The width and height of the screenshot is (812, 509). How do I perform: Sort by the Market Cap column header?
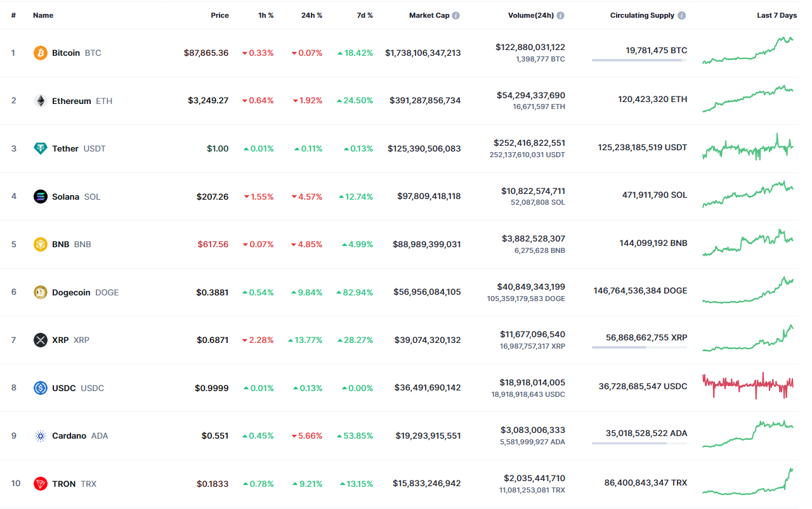(x=429, y=15)
